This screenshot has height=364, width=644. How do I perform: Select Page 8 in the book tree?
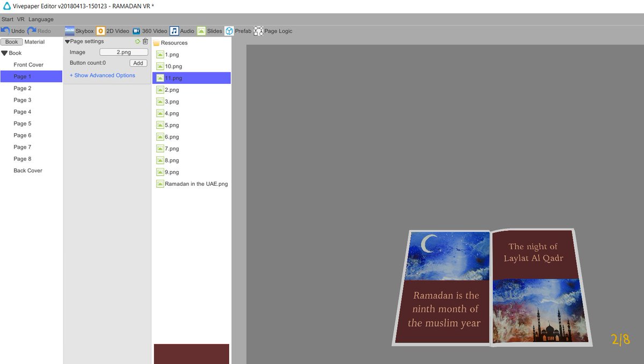coord(31,159)
